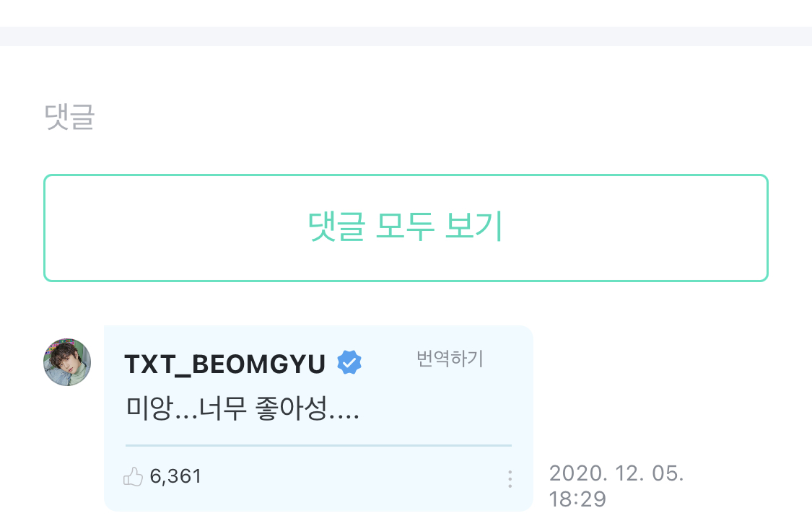Click empty space right of 번역하기
Screen dimensions: 812x526
tap(507, 359)
